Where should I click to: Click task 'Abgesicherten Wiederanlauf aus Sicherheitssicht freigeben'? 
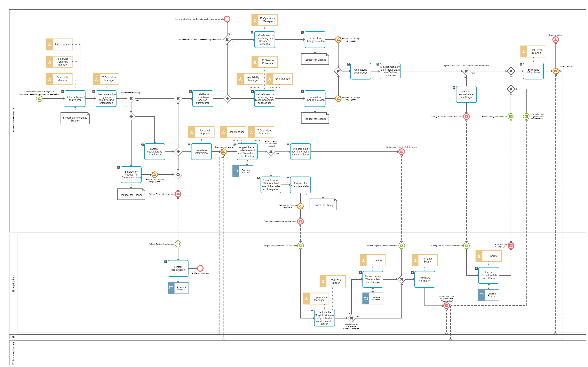[271, 185]
